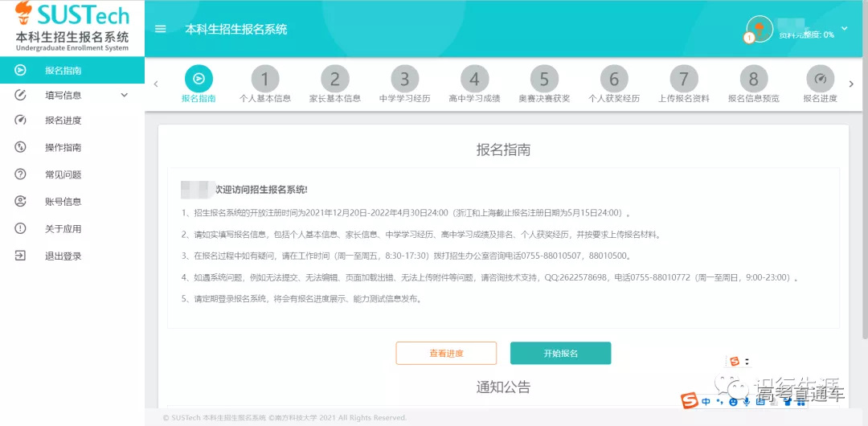Open the user avatar in header
Image resolution: width=868 pixels, height=426 pixels.
pyautogui.click(x=759, y=28)
